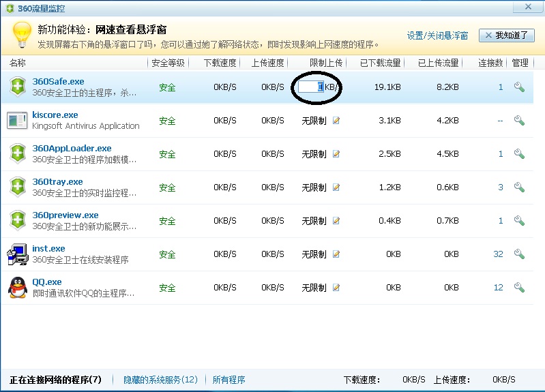Select the 360tray.exe process name
545x392 pixels.
[x=57, y=181]
